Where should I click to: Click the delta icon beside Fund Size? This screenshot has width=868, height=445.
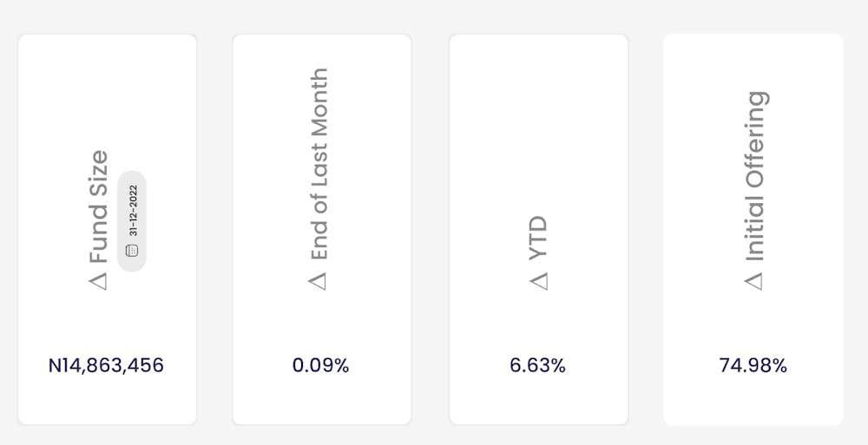click(99, 280)
